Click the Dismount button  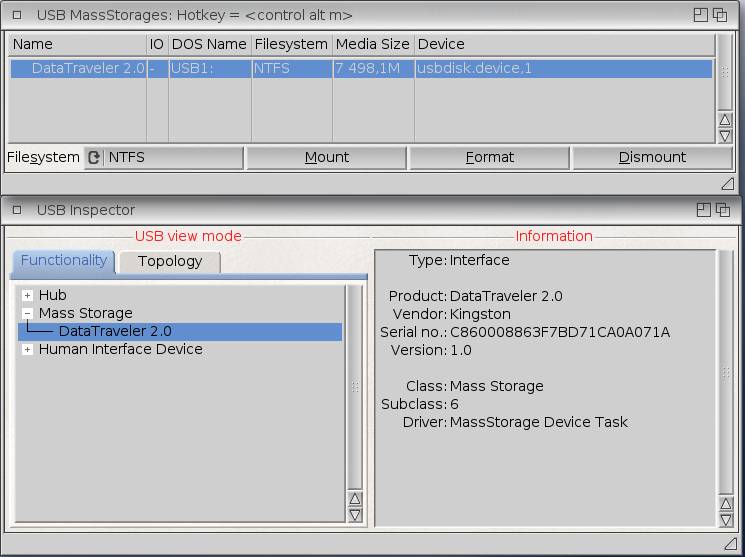point(652,157)
